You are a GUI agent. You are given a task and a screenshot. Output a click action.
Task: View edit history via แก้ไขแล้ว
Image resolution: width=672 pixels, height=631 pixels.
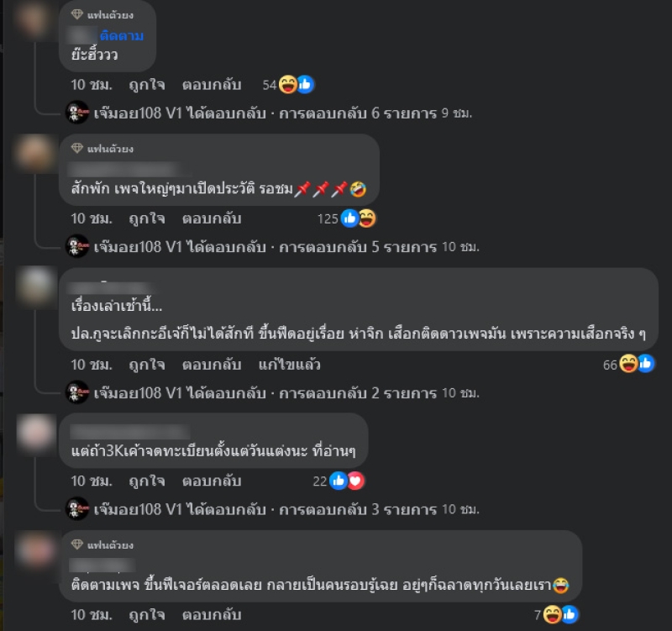(289, 365)
